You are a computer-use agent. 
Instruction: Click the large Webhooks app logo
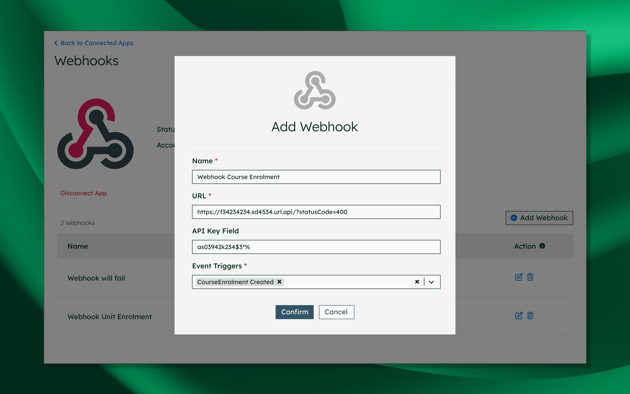95,134
